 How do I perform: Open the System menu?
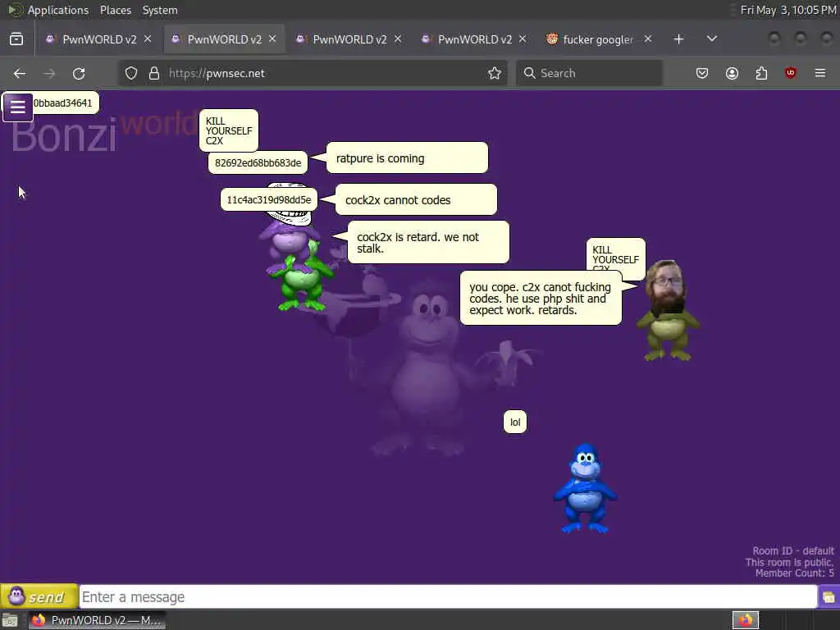pyautogui.click(x=160, y=10)
